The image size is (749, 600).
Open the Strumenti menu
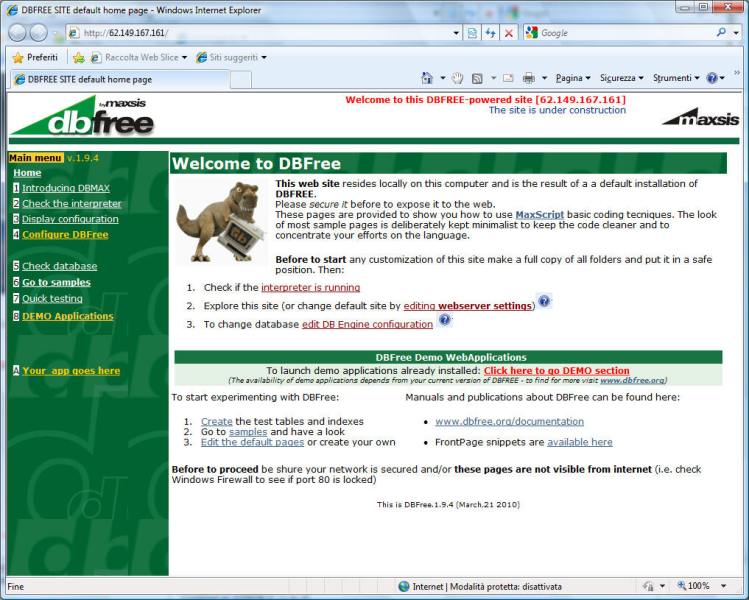tap(676, 78)
